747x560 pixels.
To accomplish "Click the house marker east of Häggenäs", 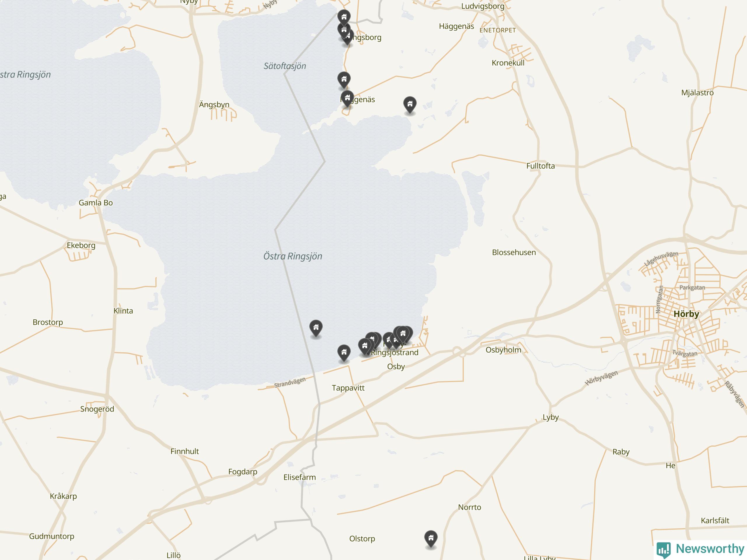I will tap(410, 105).
